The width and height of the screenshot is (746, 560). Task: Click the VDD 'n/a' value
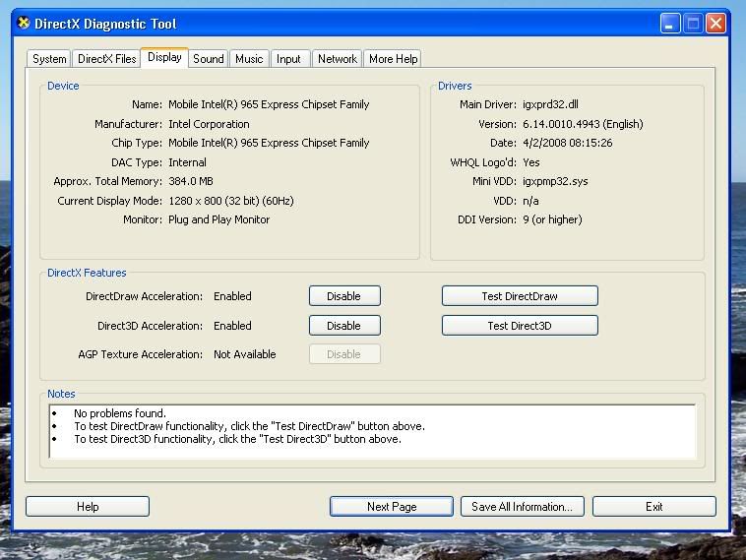(530, 201)
